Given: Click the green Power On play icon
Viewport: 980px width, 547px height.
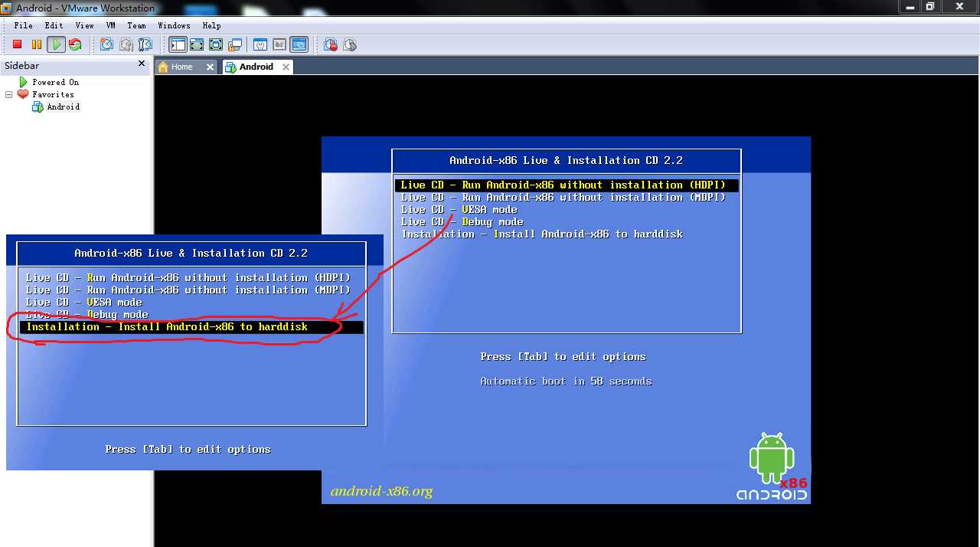Looking at the screenshot, I should [x=56, y=44].
